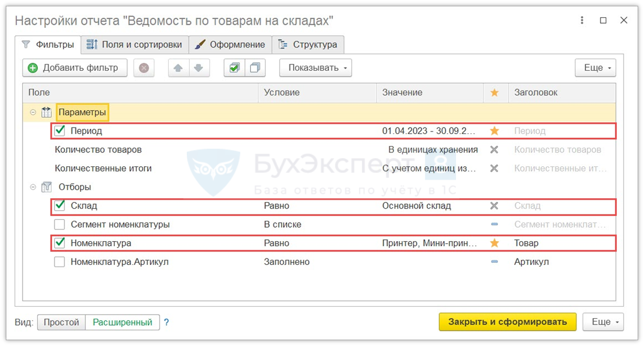Screen dimensions: 644x346
Task: Click the Заголовок column header
Action: coord(562,93)
